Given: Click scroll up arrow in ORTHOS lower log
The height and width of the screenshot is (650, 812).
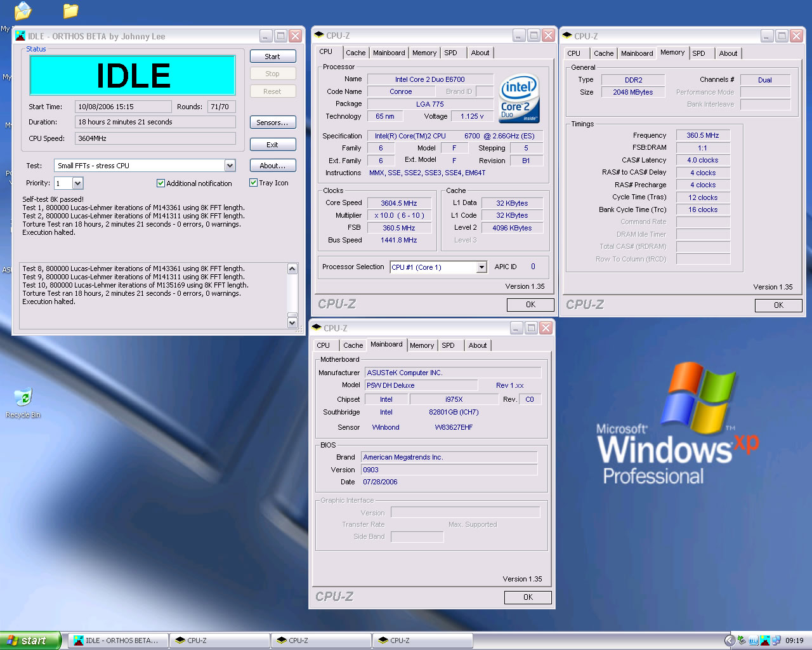Looking at the screenshot, I should pos(292,269).
